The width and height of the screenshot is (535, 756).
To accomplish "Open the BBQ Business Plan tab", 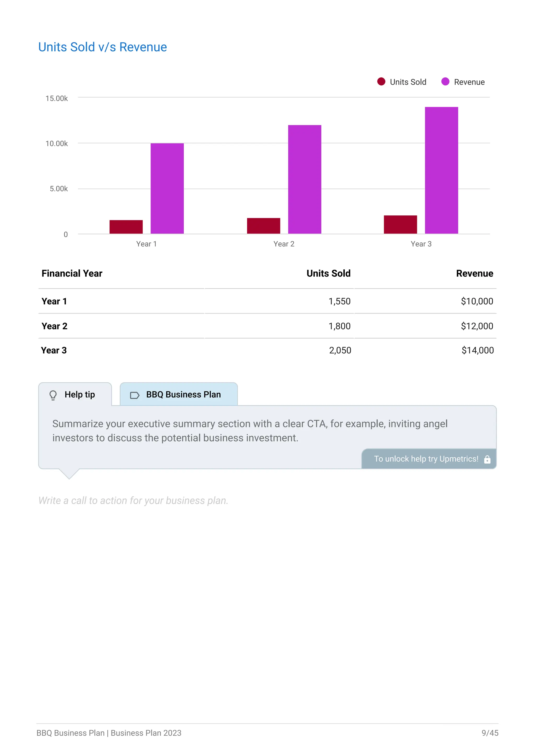I will (179, 394).
